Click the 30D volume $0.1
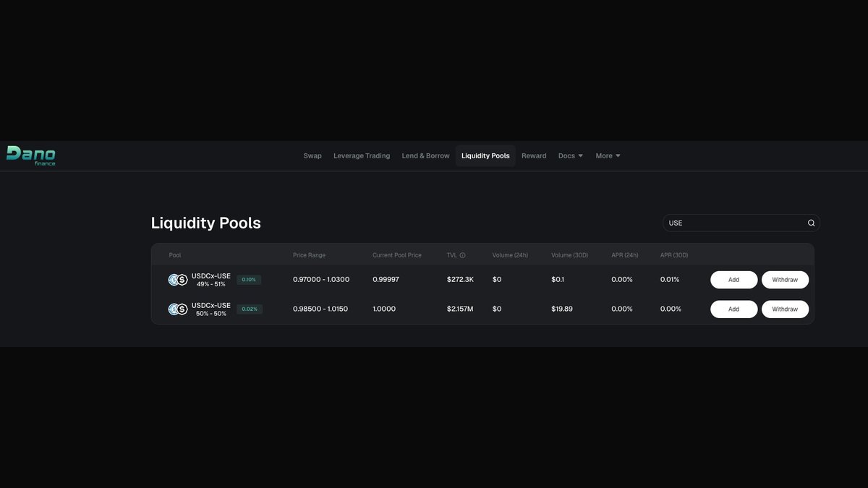This screenshot has width=868, height=488. click(x=558, y=280)
